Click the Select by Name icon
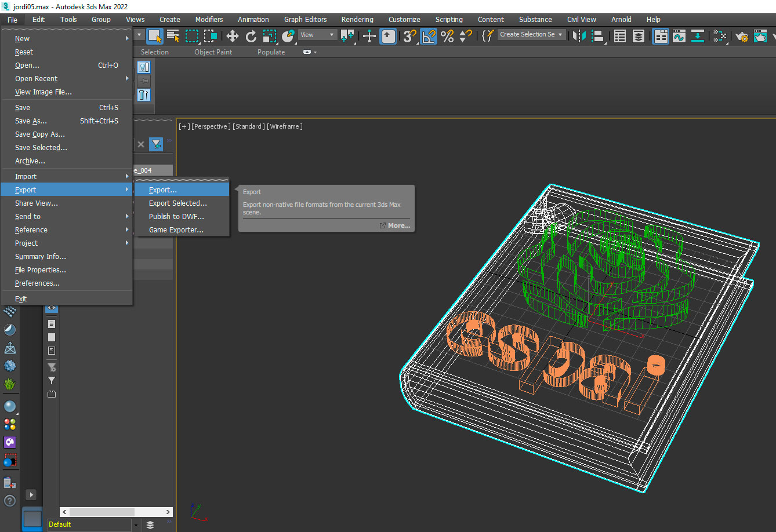The width and height of the screenshot is (776, 532). point(173,36)
